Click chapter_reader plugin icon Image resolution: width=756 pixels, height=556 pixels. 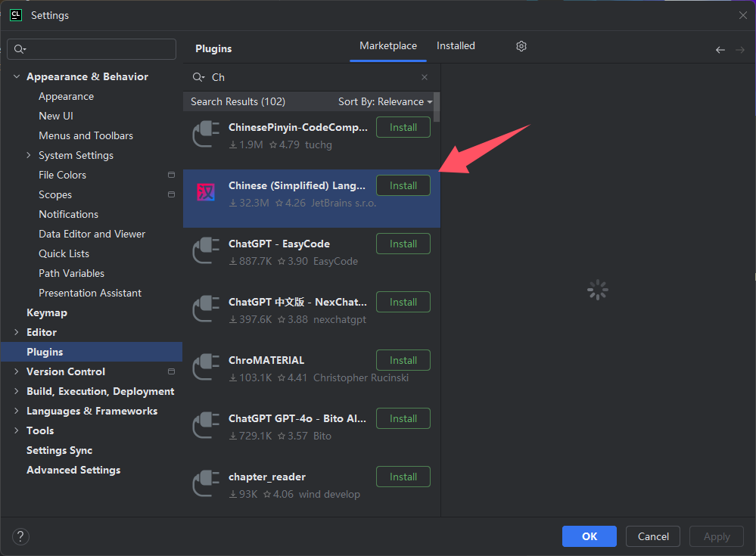[x=206, y=484]
